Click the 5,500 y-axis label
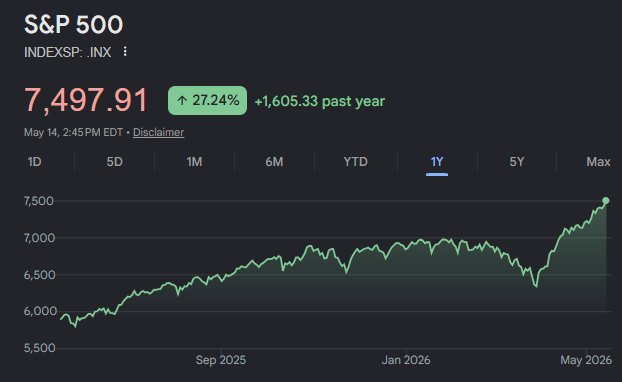This screenshot has width=622, height=382. pos(39,348)
